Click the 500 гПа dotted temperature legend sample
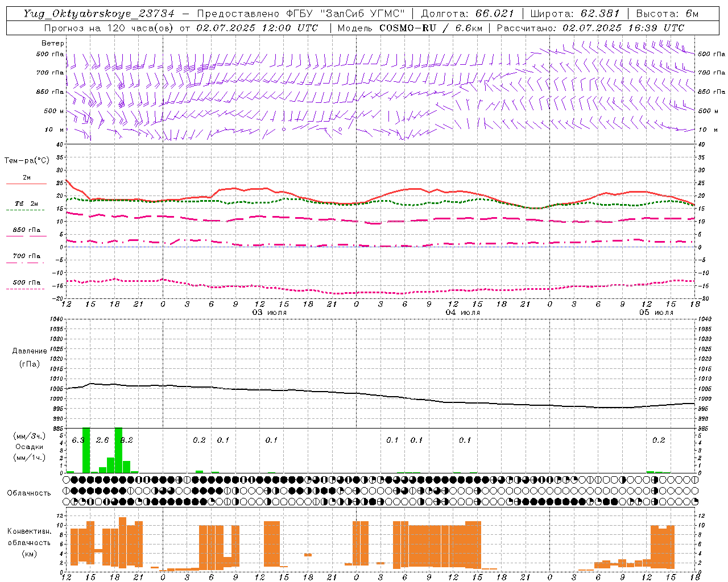 (26, 289)
